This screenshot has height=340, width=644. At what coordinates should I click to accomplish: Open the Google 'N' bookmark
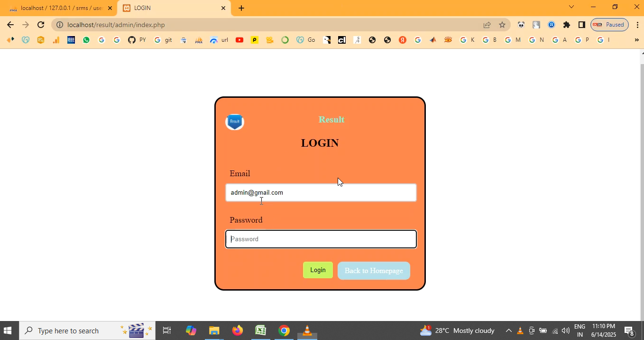coord(536,40)
